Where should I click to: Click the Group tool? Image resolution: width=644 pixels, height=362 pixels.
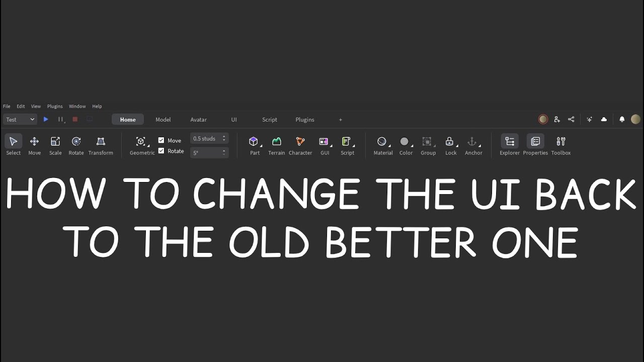click(x=428, y=145)
